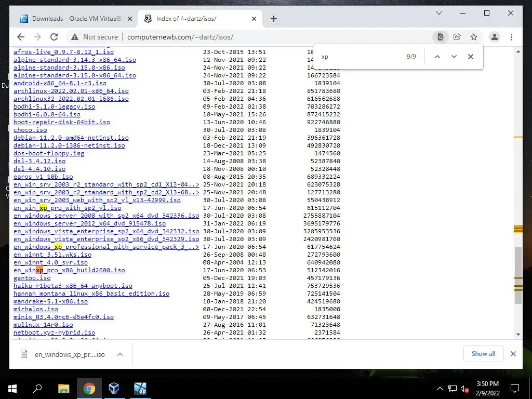The width and height of the screenshot is (532, 399).
Task: Open the notification center icon
Action: 515,389
